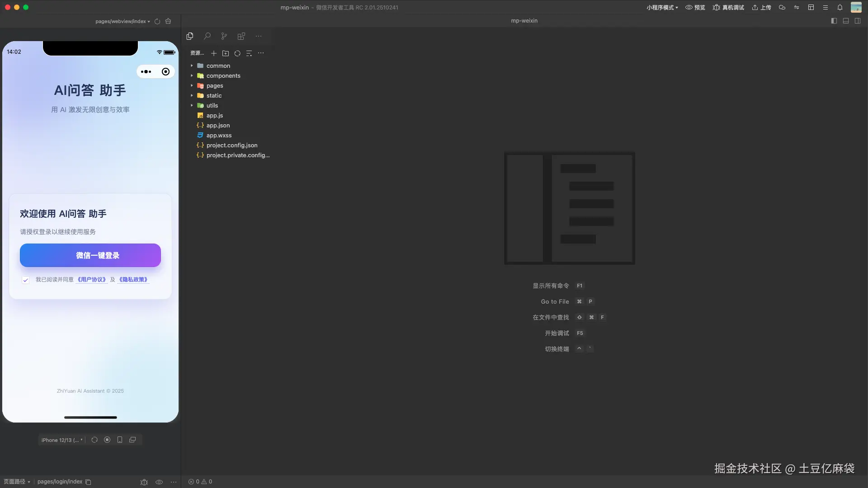Click the new folder icon in explorer
The height and width of the screenshot is (488, 868).
pos(226,53)
